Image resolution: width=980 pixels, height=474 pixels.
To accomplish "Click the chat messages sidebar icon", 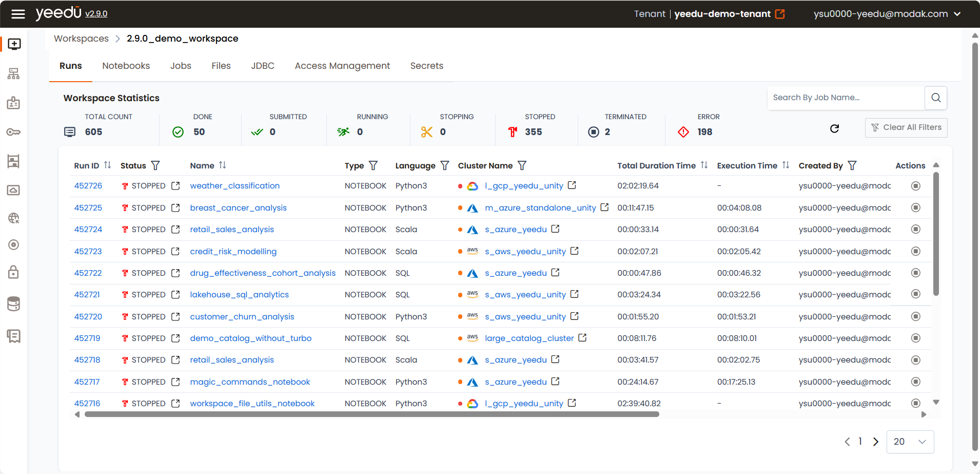I will tap(14, 336).
